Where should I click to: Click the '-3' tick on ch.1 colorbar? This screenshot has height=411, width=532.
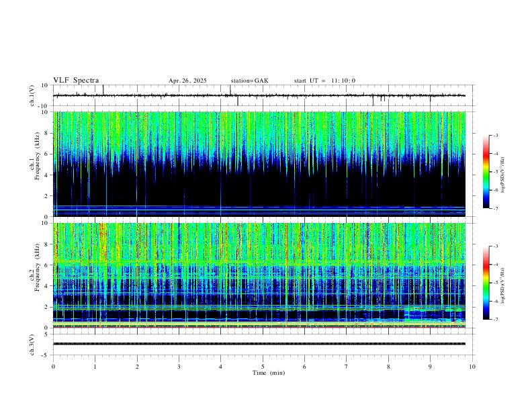495,135
